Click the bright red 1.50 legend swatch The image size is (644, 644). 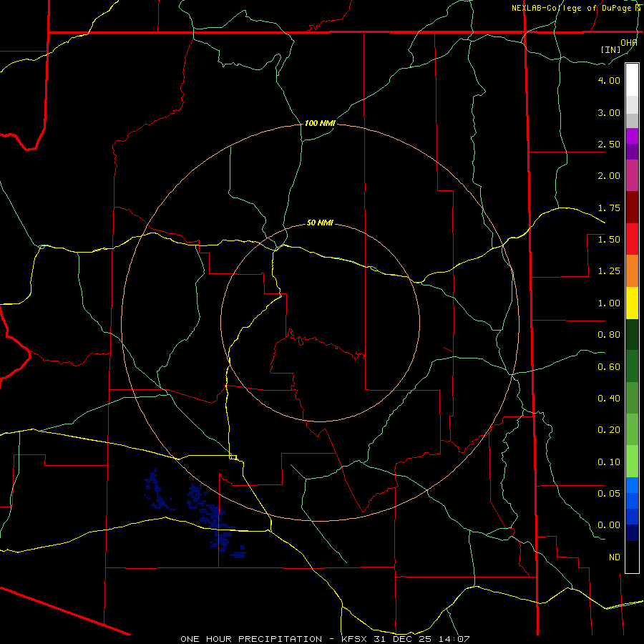632,240
